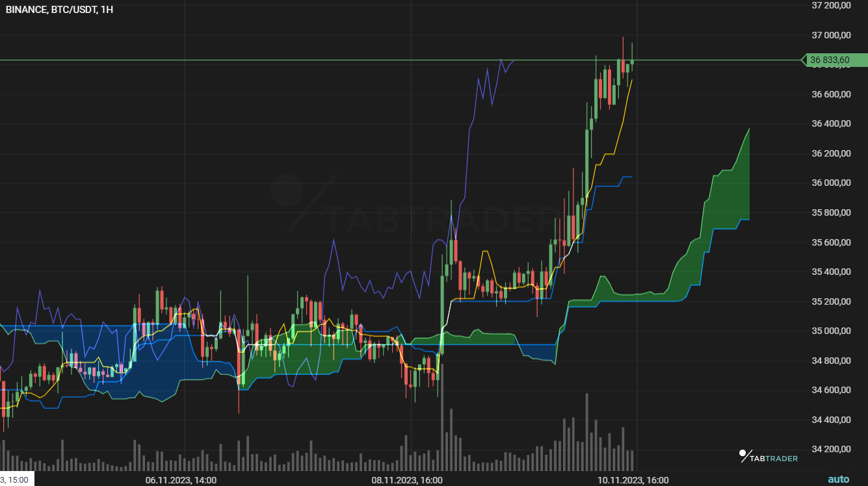The width and height of the screenshot is (868, 486).
Task: Click the 37 200,00 price axis label
Action: coord(832,5)
